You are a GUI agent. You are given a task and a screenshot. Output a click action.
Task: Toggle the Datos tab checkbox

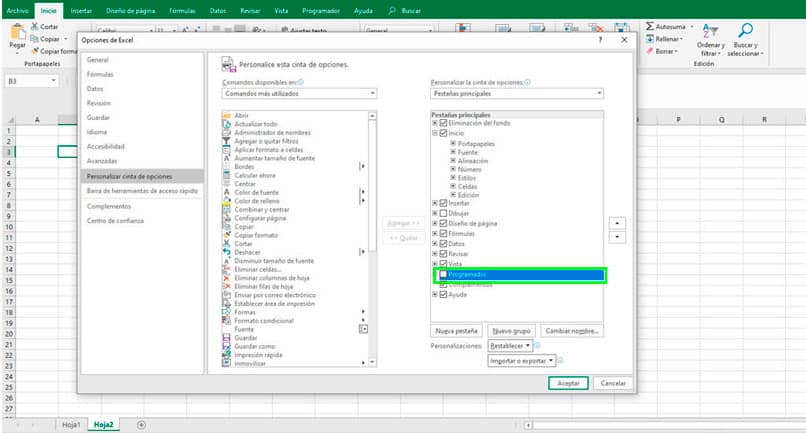[443, 244]
